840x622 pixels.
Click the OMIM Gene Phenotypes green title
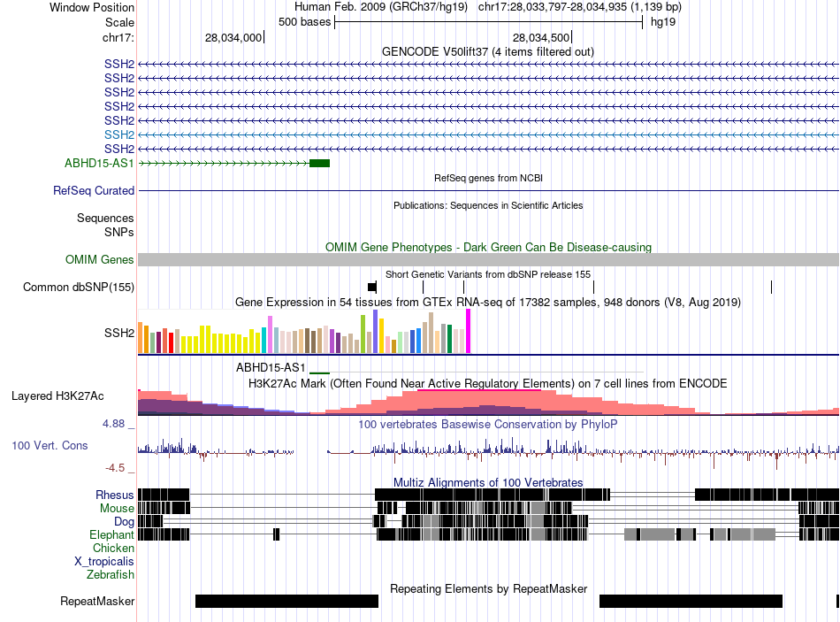click(x=489, y=247)
